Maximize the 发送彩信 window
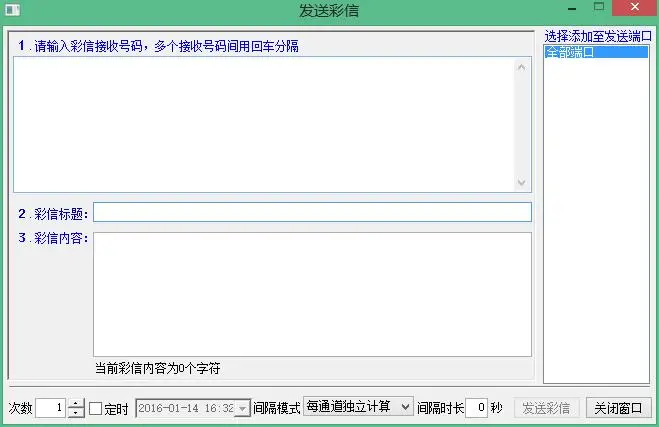The image size is (659, 427). click(599, 7)
